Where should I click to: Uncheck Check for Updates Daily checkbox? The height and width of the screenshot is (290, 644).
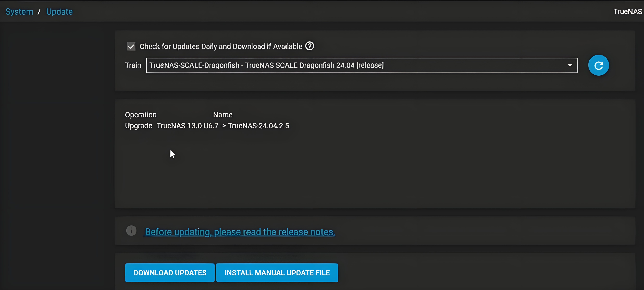[x=131, y=46]
